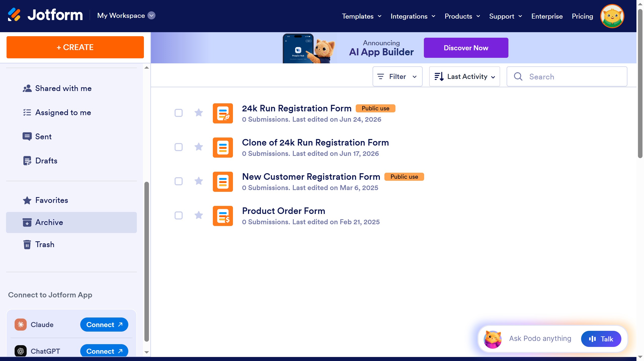Click the Claude app icon
The image size is (644, 361).
tap(21, 325)
